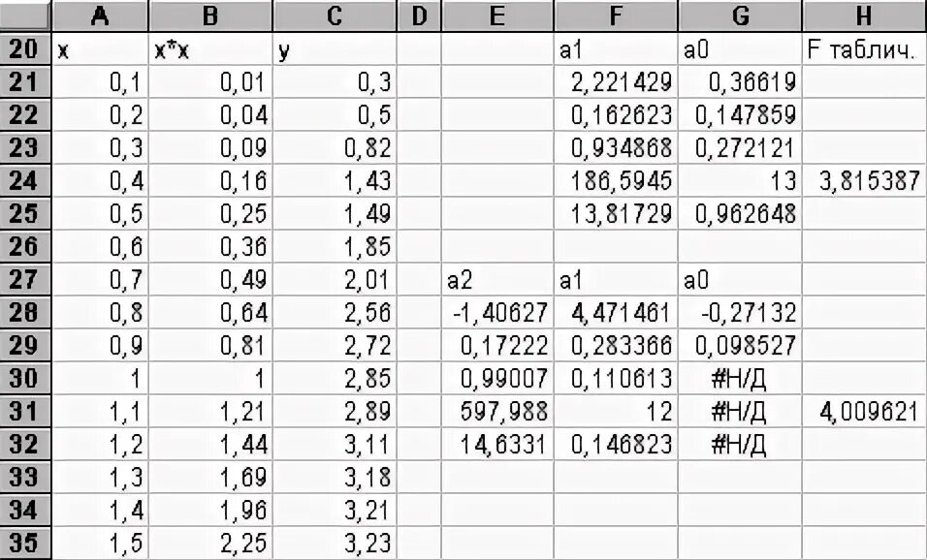Select y value 1,43

[x=335, y=181]
